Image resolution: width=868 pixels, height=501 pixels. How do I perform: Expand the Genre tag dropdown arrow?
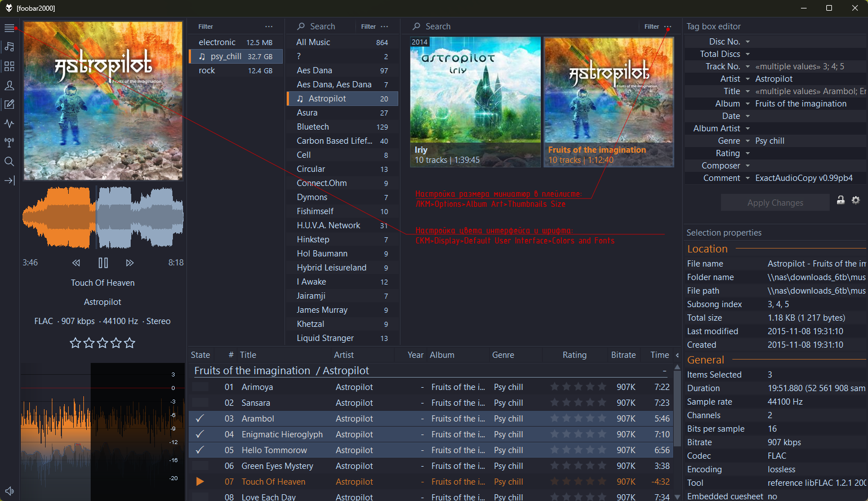click(748, 141)
